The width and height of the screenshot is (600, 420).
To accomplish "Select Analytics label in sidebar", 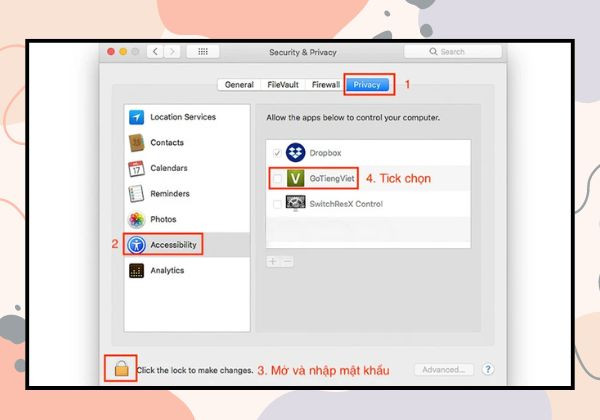I will coord(167,270).
